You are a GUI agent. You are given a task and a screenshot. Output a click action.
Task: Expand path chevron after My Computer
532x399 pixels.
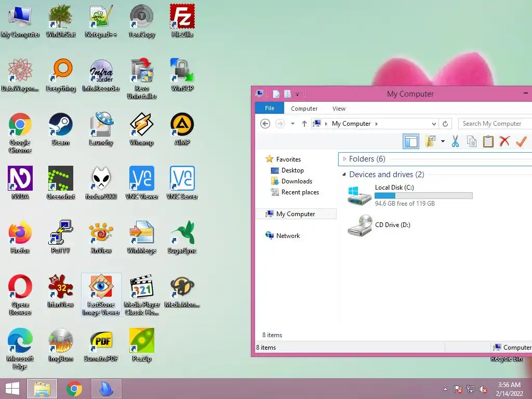(x=377, y=124)
